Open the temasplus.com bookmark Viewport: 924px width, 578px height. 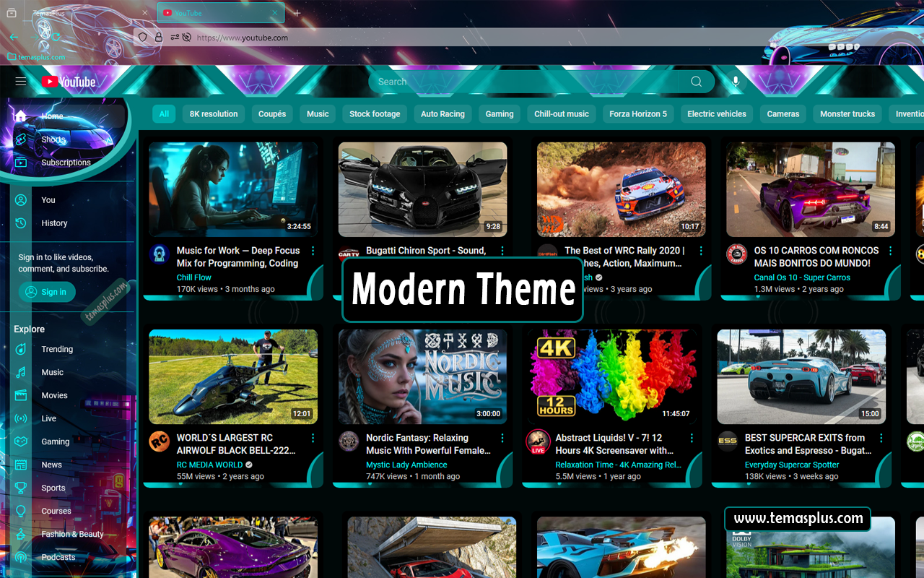click(x=36, y=57)
